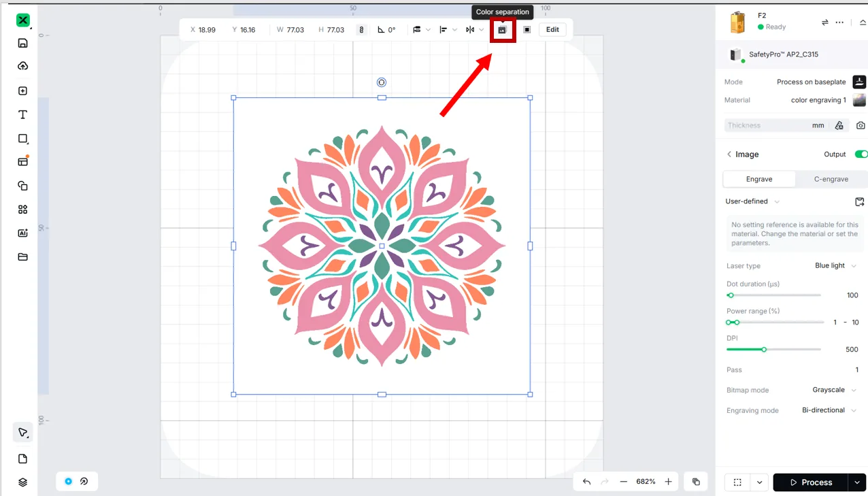Click the undo arrow

point(586,482)
